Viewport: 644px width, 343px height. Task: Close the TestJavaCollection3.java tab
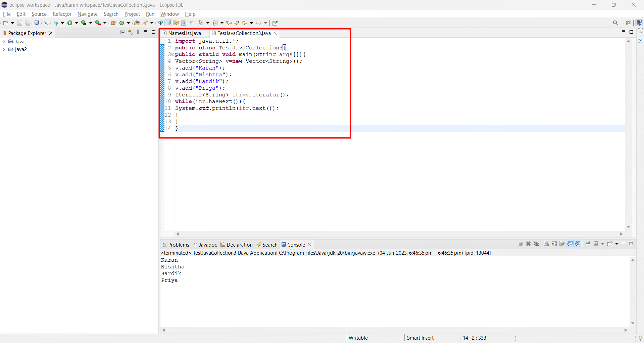(x=275, y=33)
